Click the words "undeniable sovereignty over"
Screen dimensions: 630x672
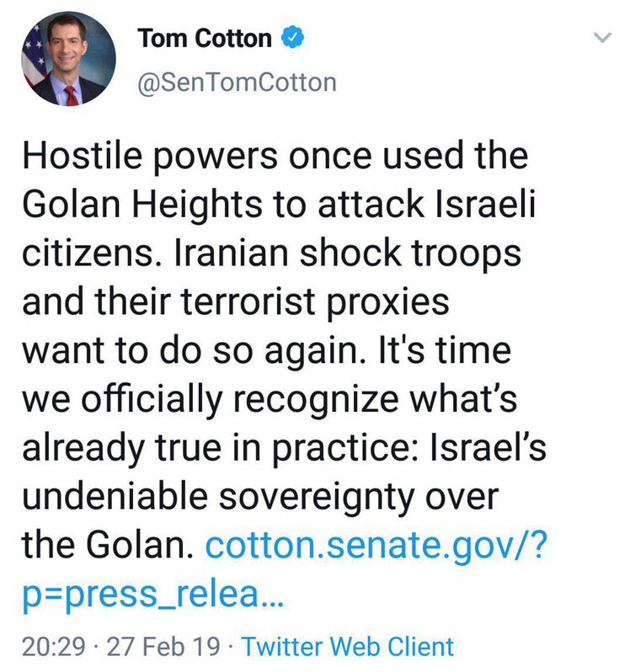pos(259,499)
